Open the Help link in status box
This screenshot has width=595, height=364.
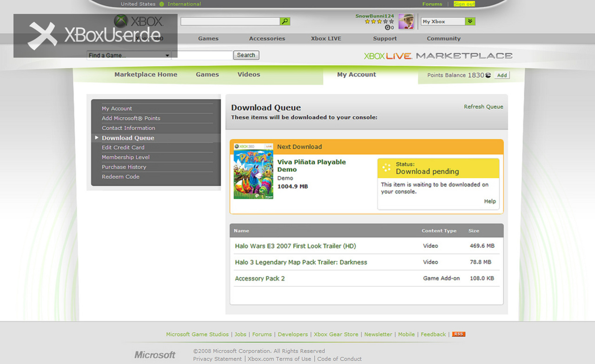(x=490, y=201)
